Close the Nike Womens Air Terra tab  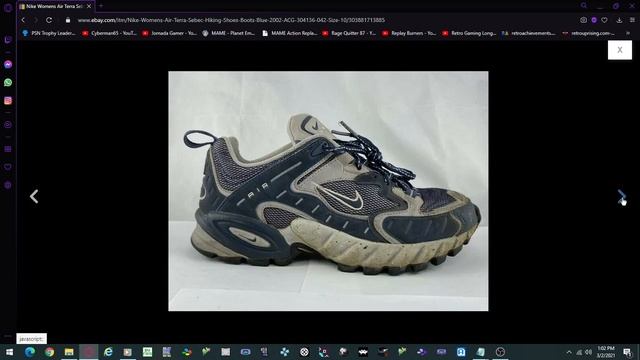tap(89, 7)
